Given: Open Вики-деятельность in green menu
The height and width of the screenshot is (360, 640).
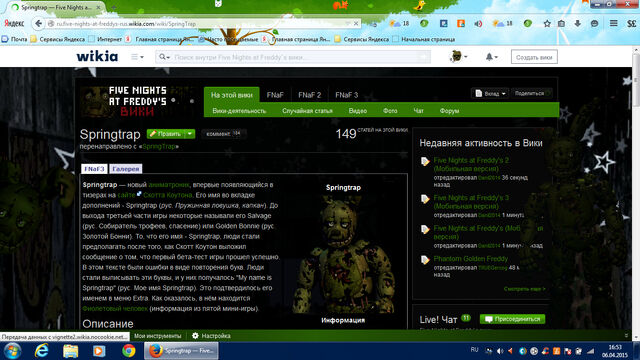Looking at the screenshot, I should (239, 111).
